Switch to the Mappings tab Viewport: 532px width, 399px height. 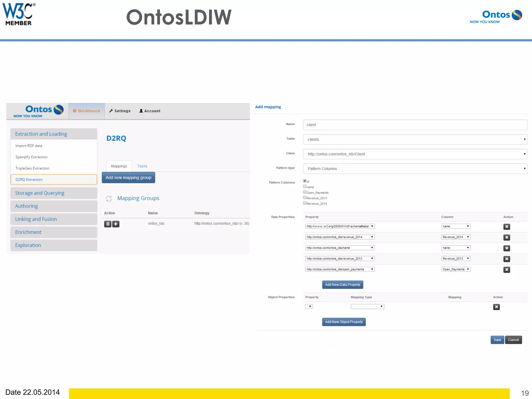(x=119, y=166)
